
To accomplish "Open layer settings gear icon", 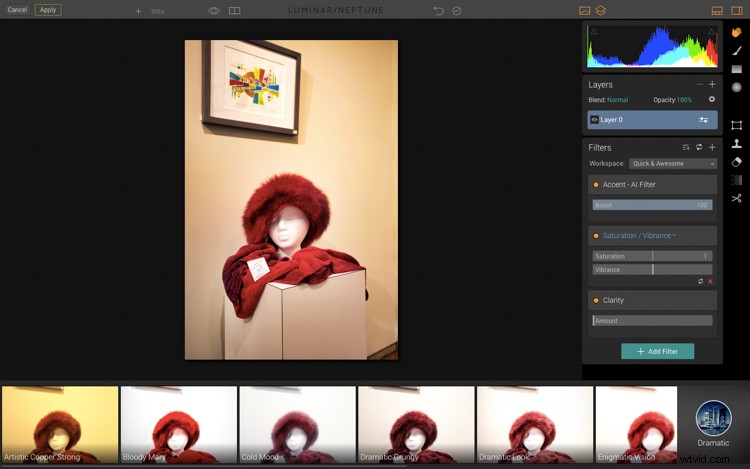I will coord(712,99).
